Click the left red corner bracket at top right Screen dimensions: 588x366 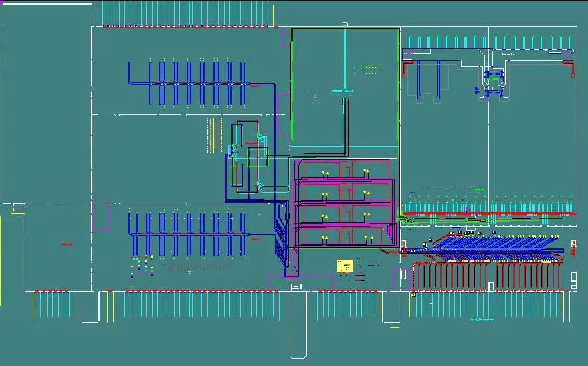tap(408, 67)
